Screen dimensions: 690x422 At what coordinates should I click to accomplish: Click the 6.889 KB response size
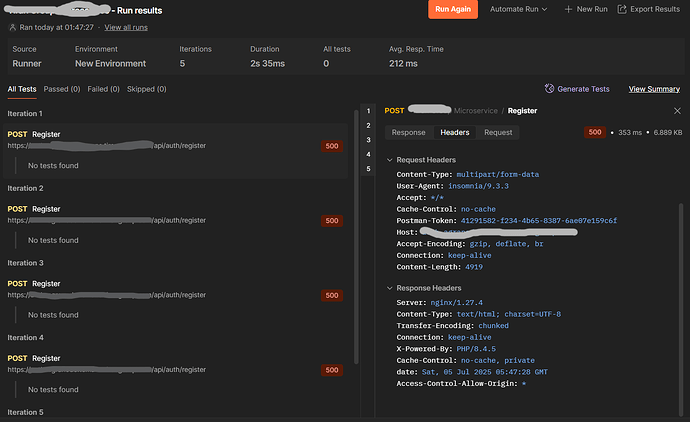click(668, 132)
